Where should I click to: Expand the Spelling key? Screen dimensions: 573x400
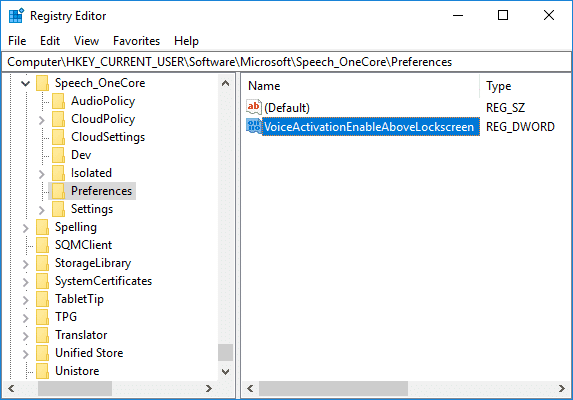(x=26, y=228)
